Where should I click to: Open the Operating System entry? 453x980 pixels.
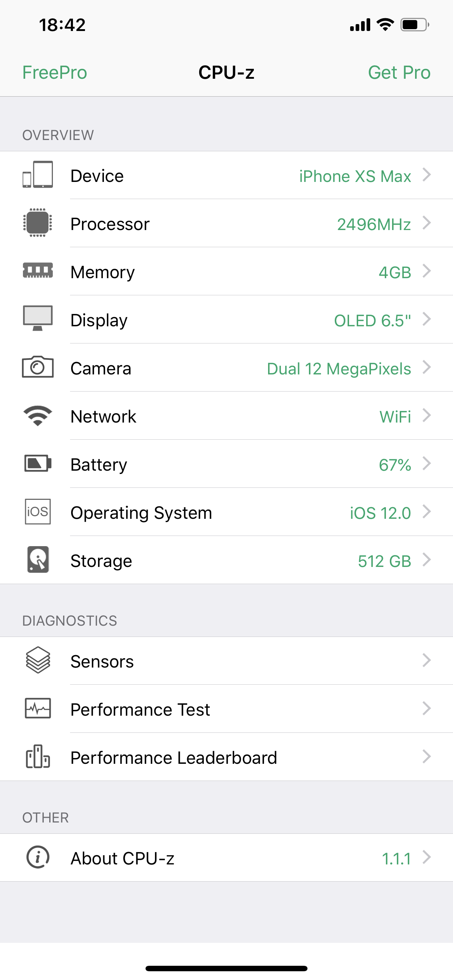point(141,513)
